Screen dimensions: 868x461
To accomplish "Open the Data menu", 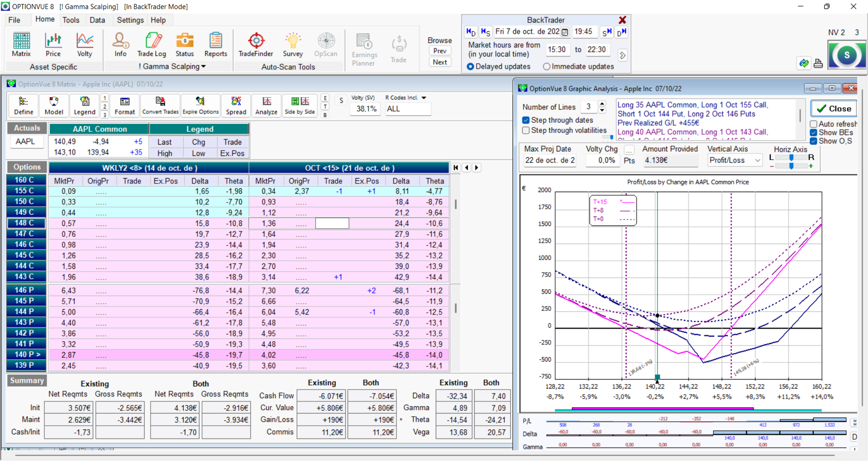I will 97,20.
